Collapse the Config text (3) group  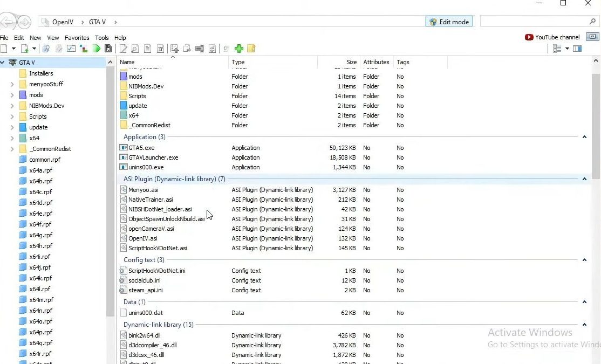(584, 260)
